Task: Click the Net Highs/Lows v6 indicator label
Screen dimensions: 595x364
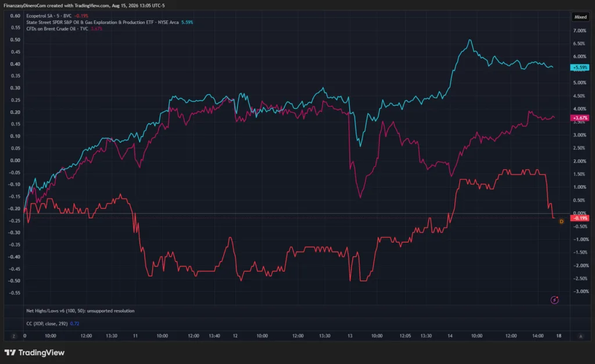Action: pos(80,311)
